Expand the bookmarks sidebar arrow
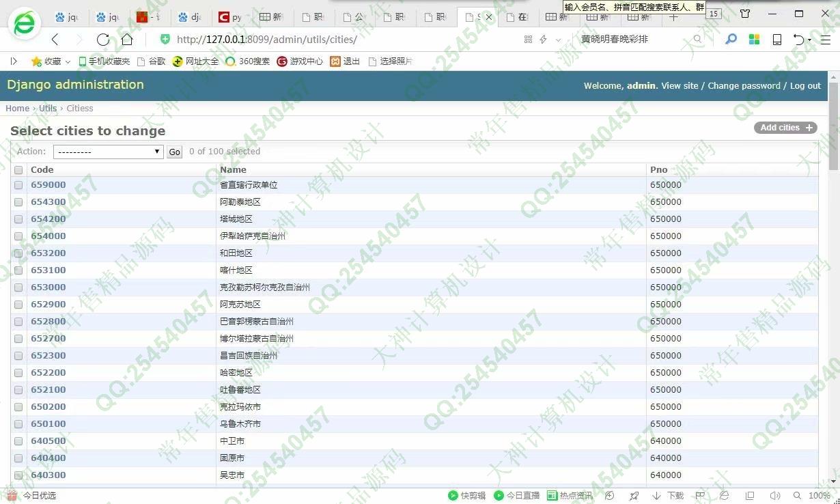 coord(14,61)
